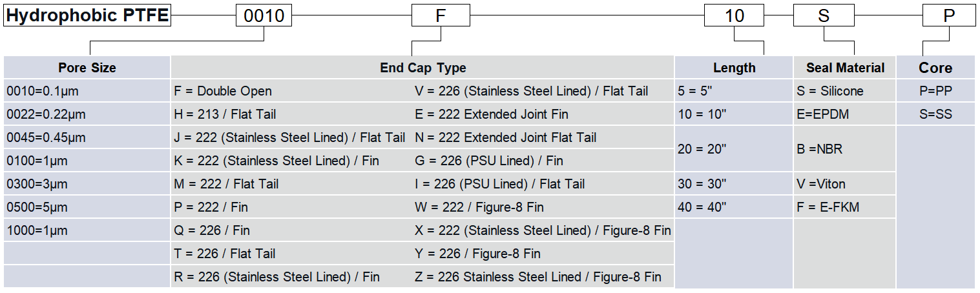Screen dimensions: 980x293
Task: Select W = 222 / Figure-8 Fin
Action: pos(479,207)
